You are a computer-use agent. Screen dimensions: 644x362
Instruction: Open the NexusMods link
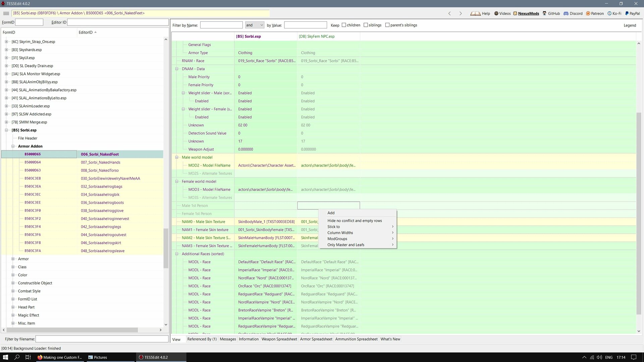(x=526, y=13)
